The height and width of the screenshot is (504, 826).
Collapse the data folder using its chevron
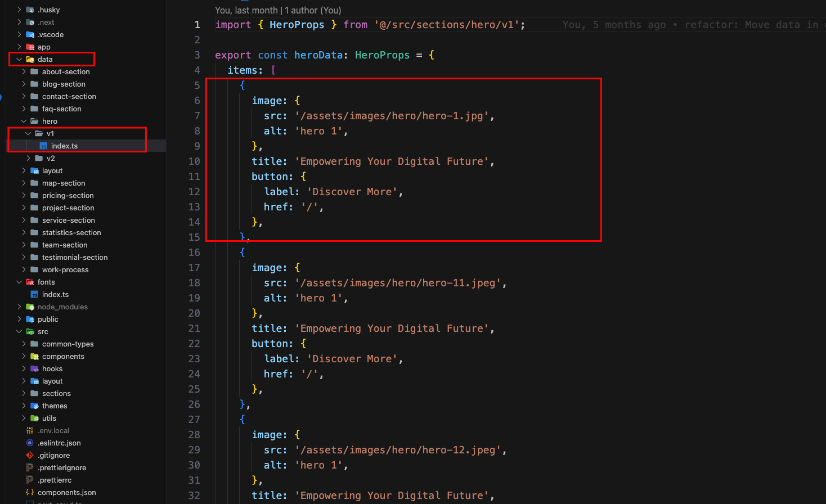point(19,60)
